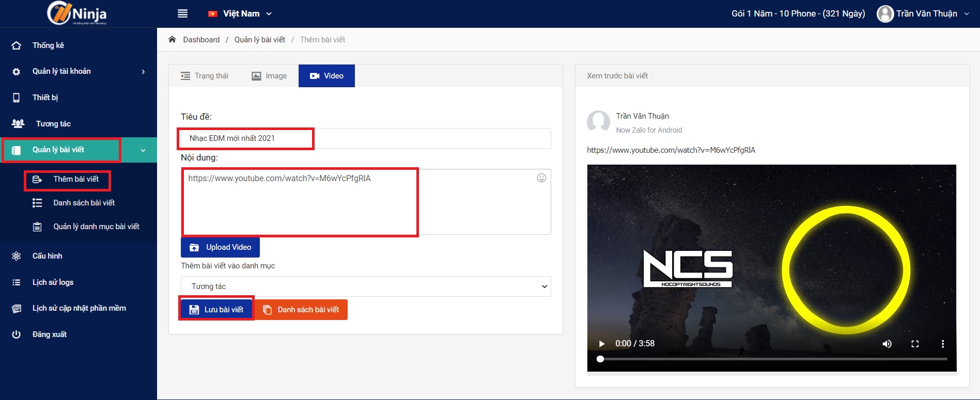Toggle the hamburger sidebar menu
Image resolution: width=980 pixels, height=400 pixels.
(x=182, y=13)
